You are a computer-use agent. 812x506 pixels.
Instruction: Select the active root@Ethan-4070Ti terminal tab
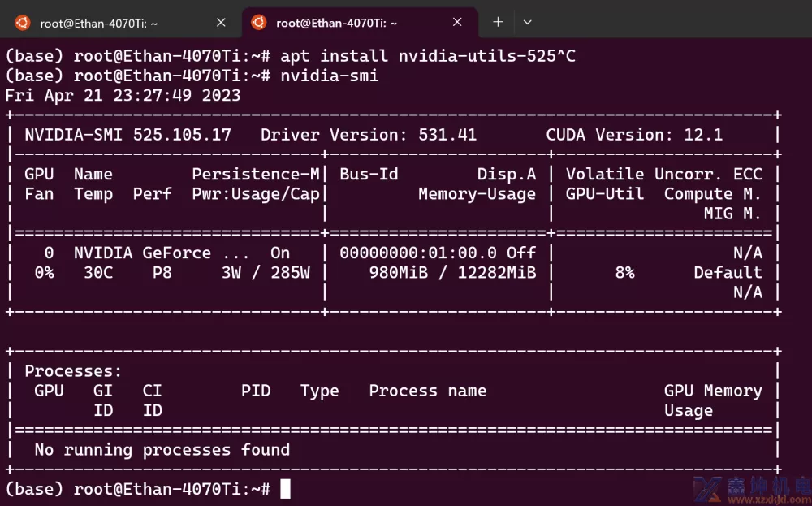pos(360,23)
